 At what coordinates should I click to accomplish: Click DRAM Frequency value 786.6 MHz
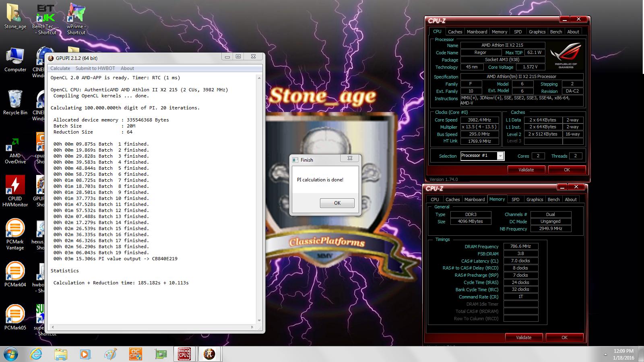tap(521, 247)
